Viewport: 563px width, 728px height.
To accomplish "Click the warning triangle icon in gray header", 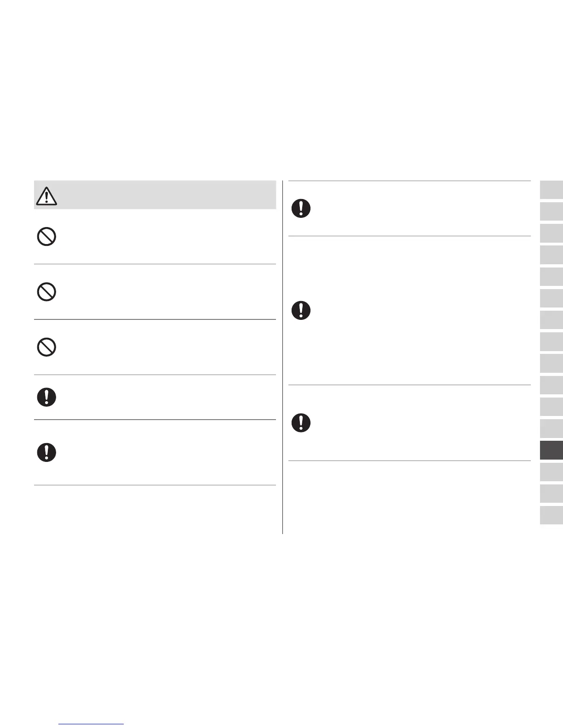I will coord(46,196).
